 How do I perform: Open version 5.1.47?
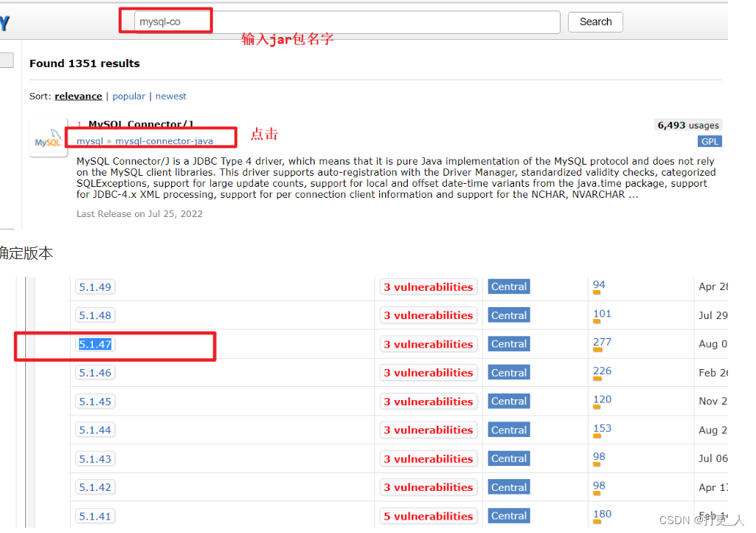(95, 344)
